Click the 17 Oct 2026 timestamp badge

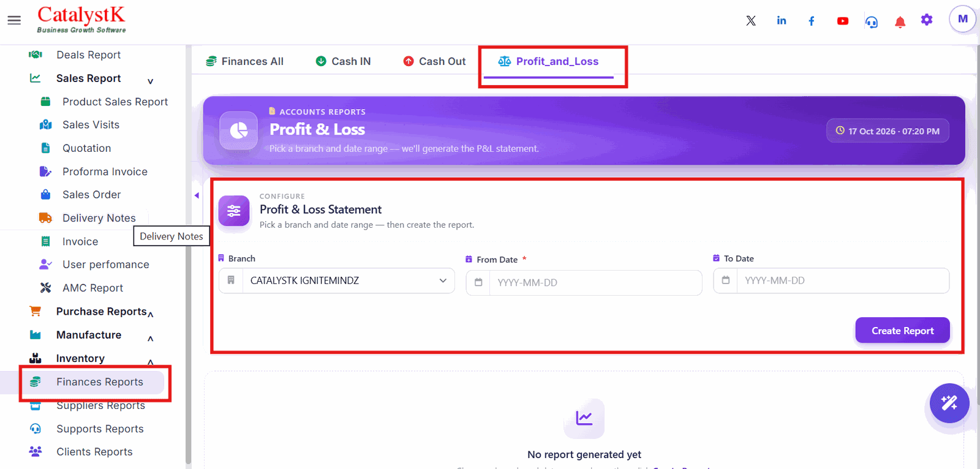[888, 131]
